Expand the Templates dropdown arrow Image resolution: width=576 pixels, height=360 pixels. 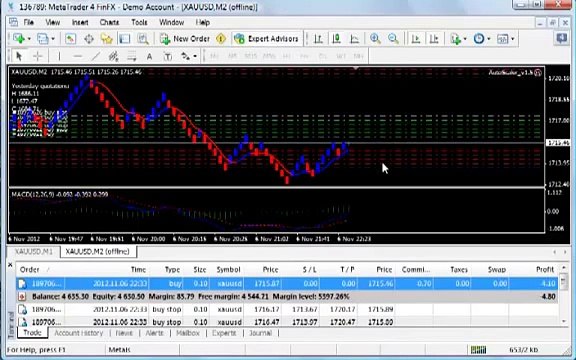point(513,39)
